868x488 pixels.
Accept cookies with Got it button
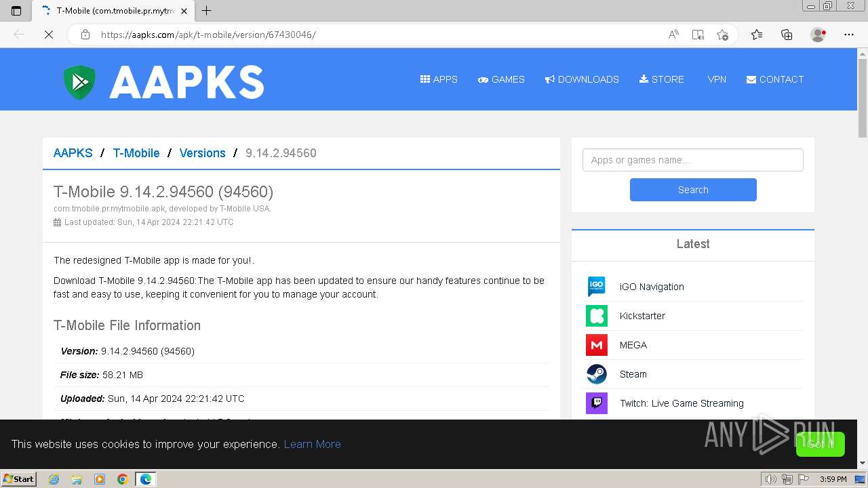click(820, 444)
